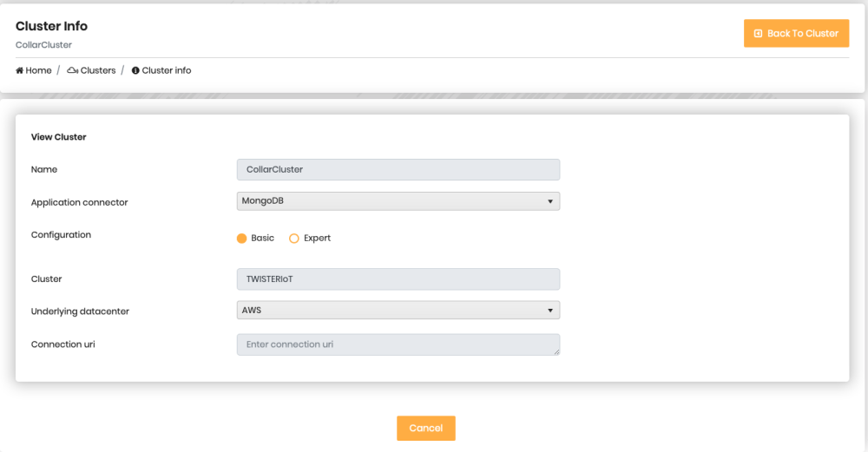868x452 pixels.
Task: Click the Cancel button
Action: pos(426,429)
